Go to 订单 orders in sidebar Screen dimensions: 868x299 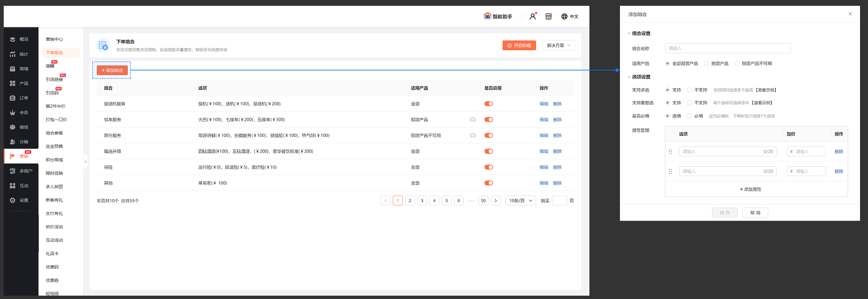(13, 98)
